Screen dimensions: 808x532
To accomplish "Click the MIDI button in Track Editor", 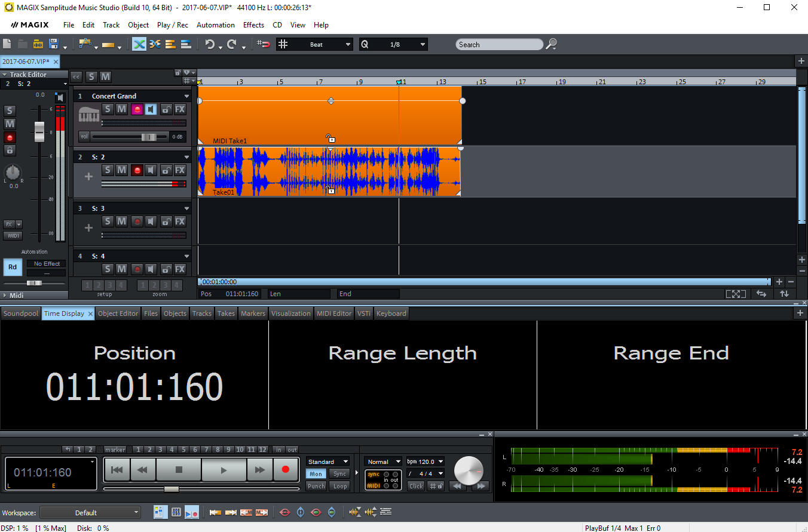I will [x=13, y=236].
